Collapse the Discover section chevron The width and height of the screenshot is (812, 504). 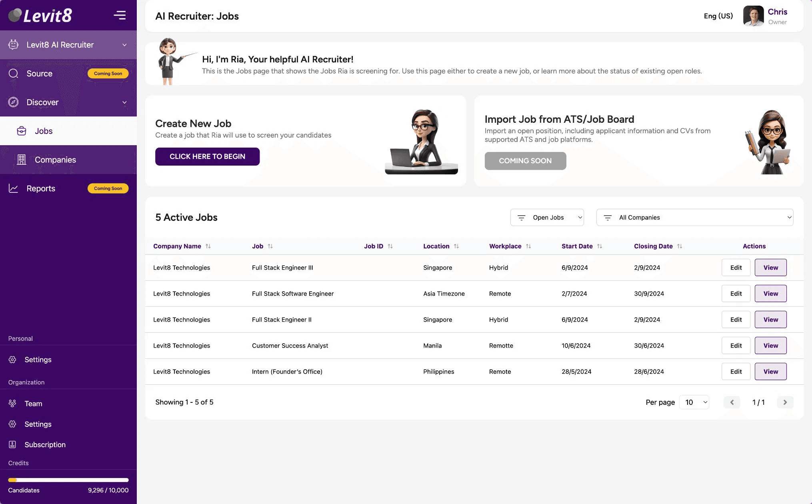(124, 102)
